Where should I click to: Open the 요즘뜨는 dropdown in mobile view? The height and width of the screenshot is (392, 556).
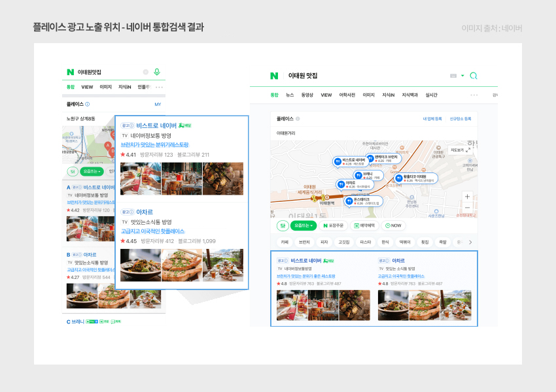[92, 171]
